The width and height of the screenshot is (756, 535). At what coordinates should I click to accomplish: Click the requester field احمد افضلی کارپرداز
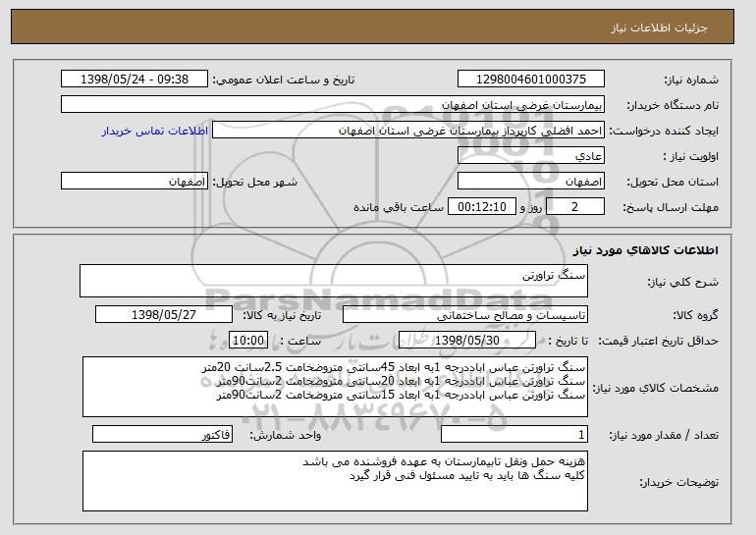pyautogui.click(x=408, y=131)
